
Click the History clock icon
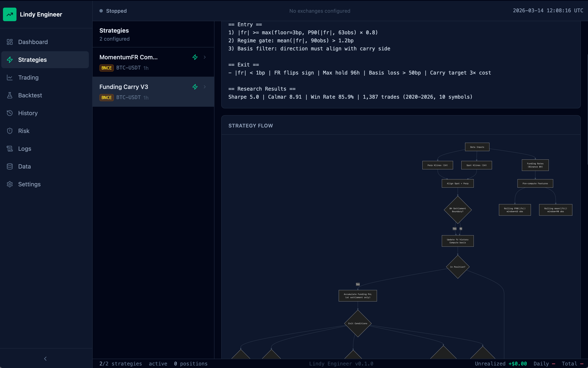click(x=10, y=113)
